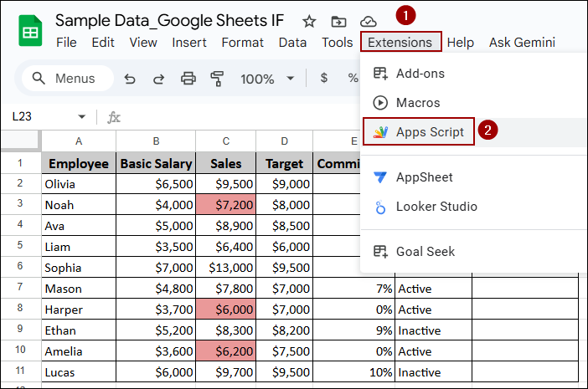Expand the 100% zoom dropdown
Viewport: 588px width, 389px height.
290,79
